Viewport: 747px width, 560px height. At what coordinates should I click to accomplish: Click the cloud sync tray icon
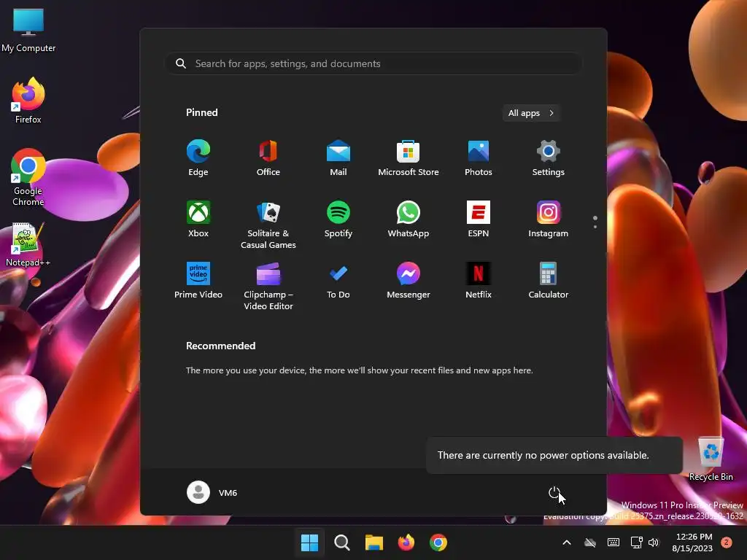pos(590,542)
